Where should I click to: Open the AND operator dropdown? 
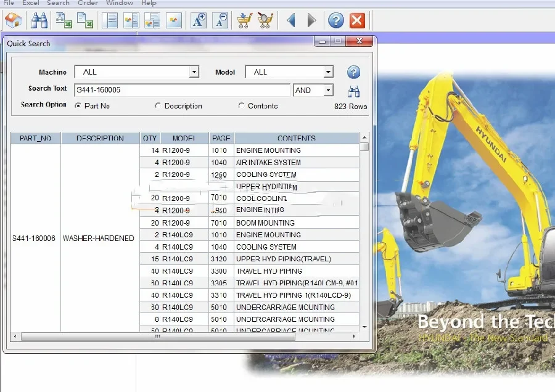(328, 91)
